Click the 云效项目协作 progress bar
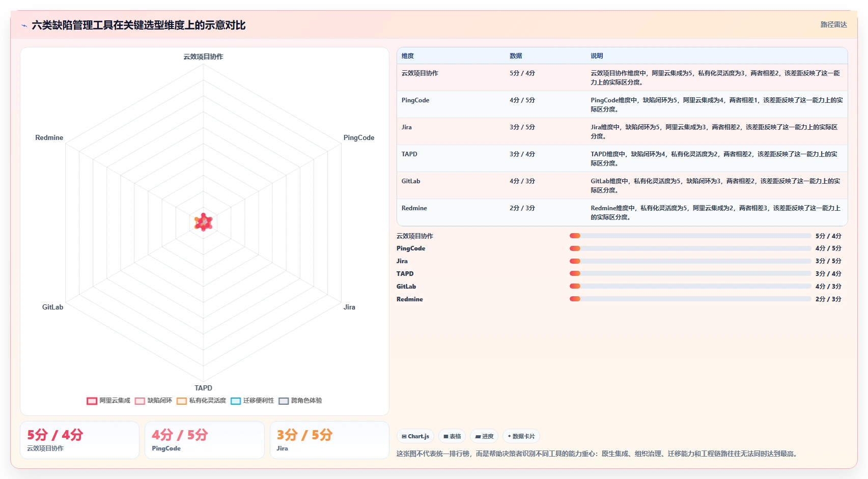 pyautogui.click(x=690, y=236)
